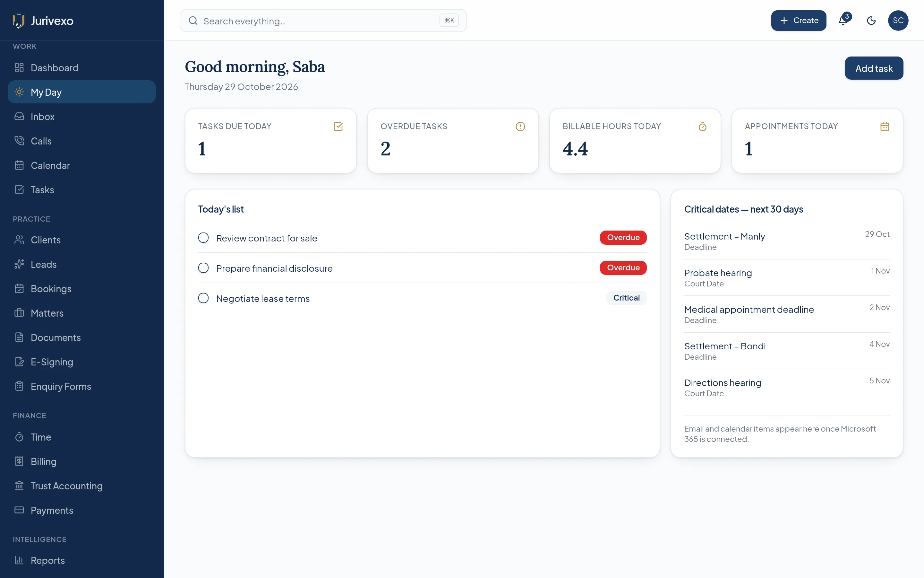Image resolution: width=924 pixels, height=578 pixels.
Task: Open Settlement – Bondi deadline
Action: 787,351
